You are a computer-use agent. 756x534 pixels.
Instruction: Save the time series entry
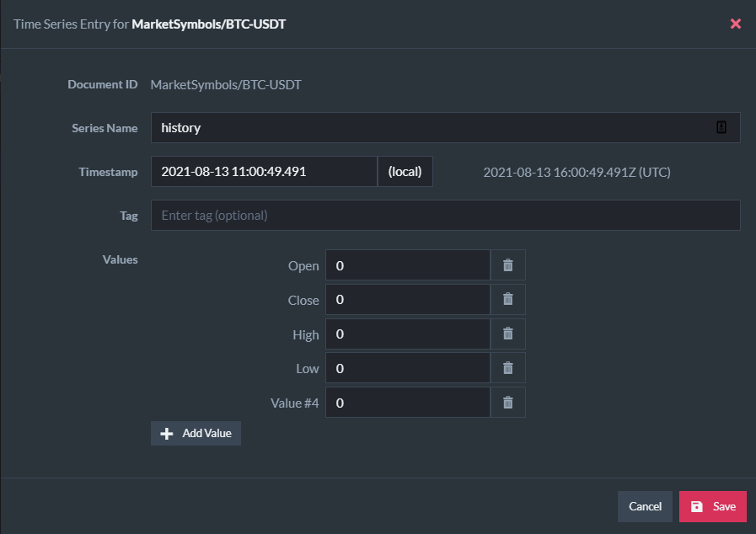point(712,506)
